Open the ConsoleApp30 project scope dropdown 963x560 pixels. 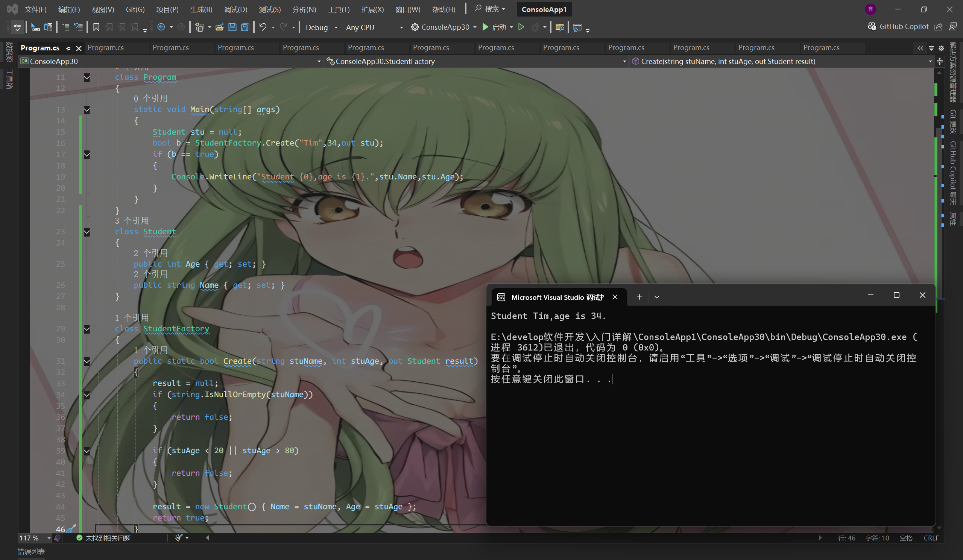[171, 61]
